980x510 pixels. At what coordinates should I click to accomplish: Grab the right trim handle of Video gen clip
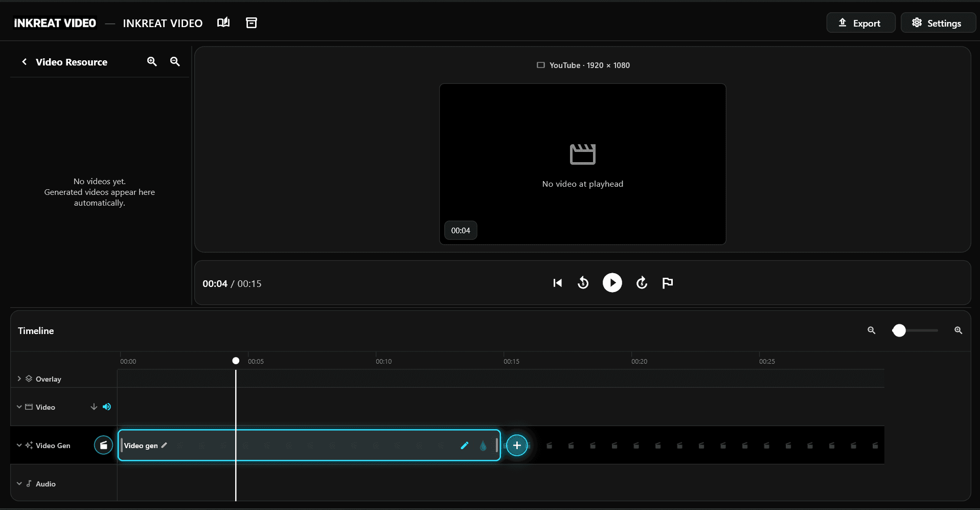coord(496,445)
